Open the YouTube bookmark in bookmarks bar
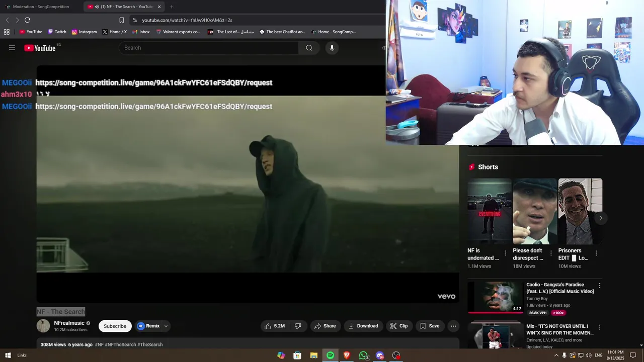This screenshot has width=644, height=362. tap(31, 32)
